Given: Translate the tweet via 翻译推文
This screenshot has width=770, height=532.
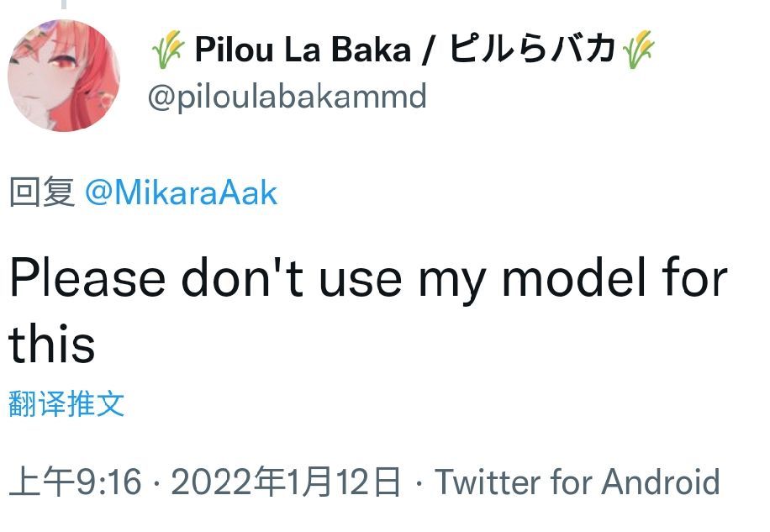Looking at the screenshot, I should click(67, 404).
